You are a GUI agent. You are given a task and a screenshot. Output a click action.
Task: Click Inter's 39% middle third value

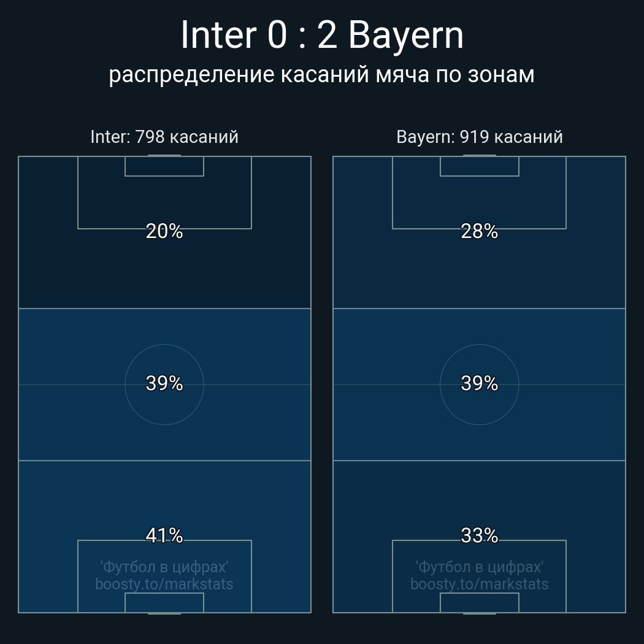[164, 383]
